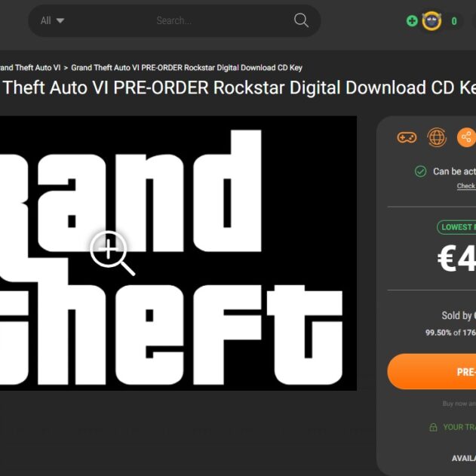Enlarge the Grand Theft Auto cover image
Viewport: 476px width, 476px height.
(x=178, y=253)
